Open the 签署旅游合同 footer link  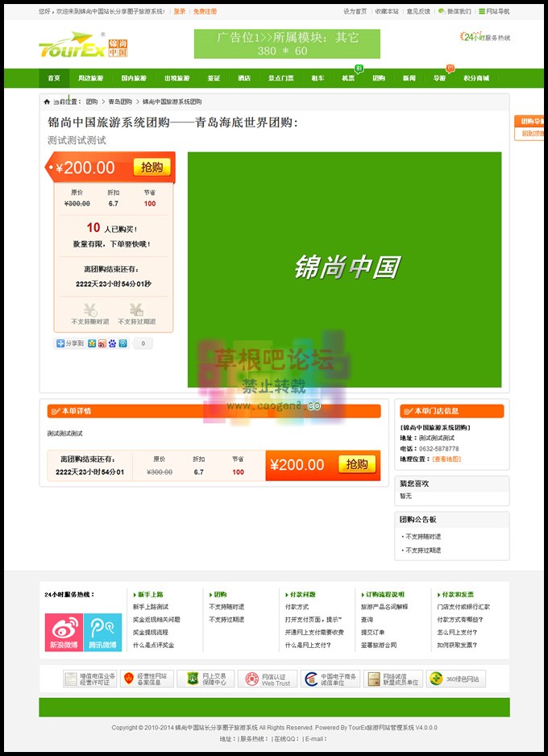click(x=379, y=645)
